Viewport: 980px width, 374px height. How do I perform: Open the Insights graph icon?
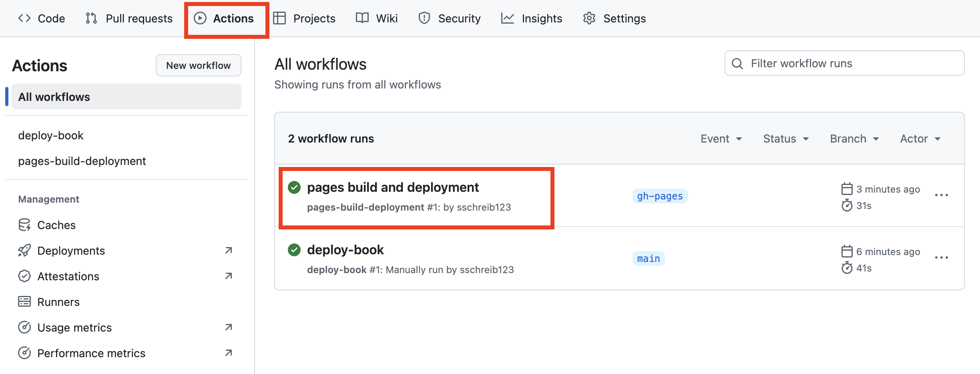click(508, 18)
